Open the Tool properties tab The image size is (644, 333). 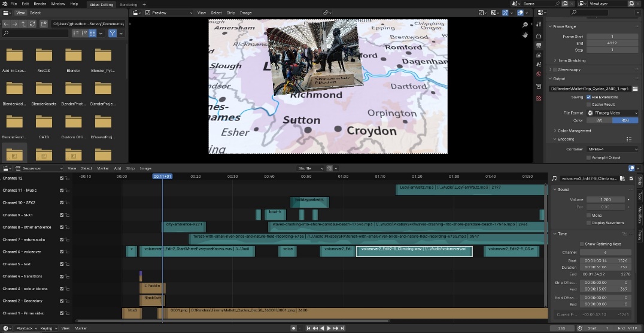[539, 25]
